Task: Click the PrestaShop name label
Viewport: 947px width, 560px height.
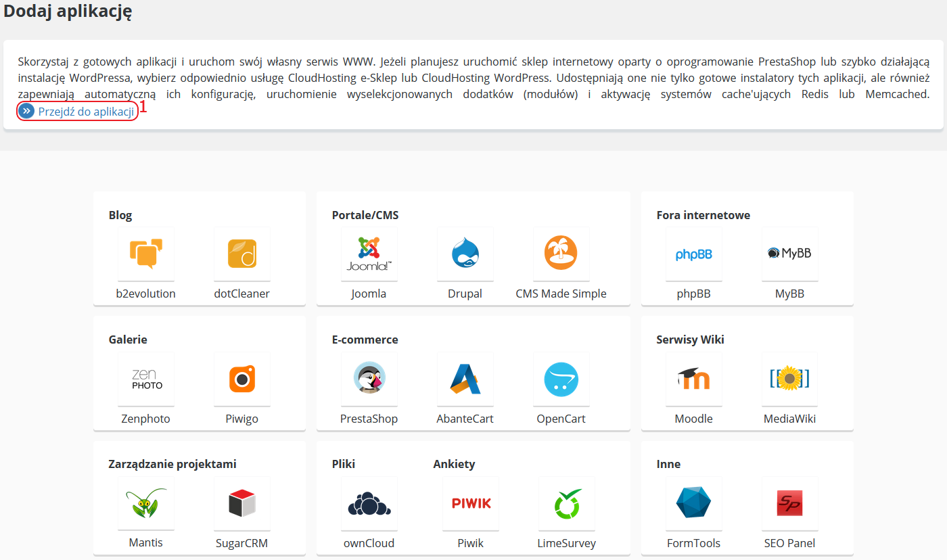Action: [x=369, y=419]
